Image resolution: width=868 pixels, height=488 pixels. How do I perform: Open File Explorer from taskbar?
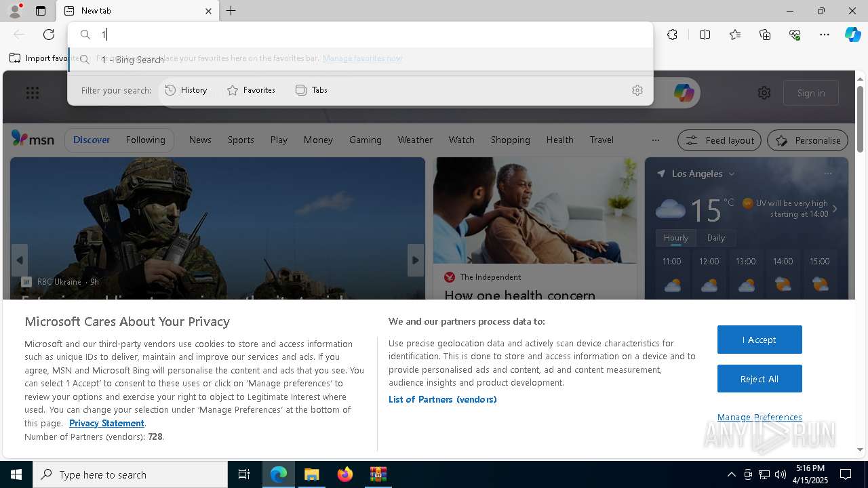[x=311, y=474]
